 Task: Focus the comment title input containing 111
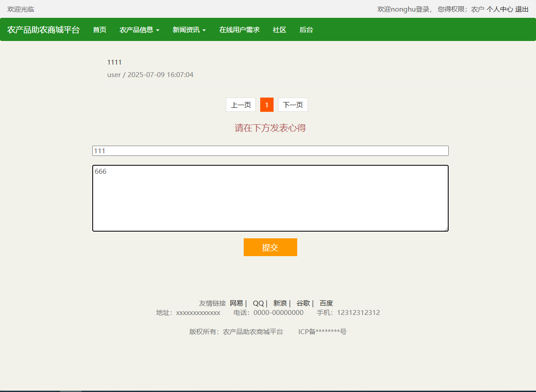coord(270,151)
